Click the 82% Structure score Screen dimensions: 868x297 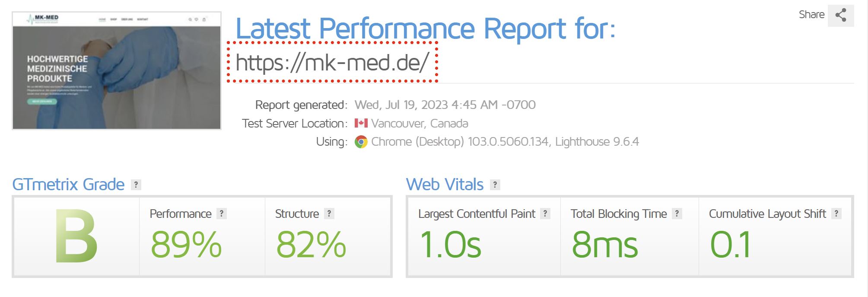(x=311, y=244)
